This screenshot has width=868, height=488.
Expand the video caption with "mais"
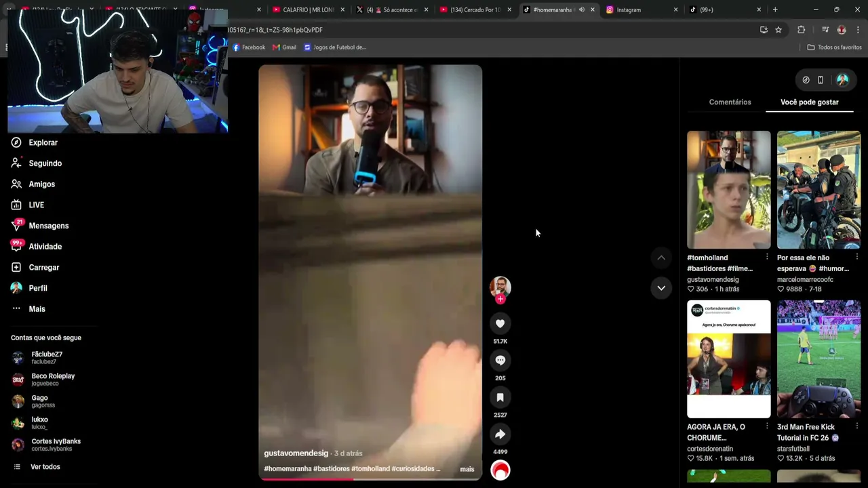[467, 469]
